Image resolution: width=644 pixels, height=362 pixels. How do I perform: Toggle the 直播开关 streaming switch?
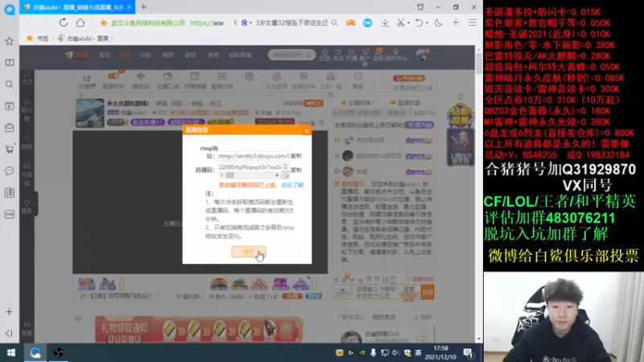(113, 80)
